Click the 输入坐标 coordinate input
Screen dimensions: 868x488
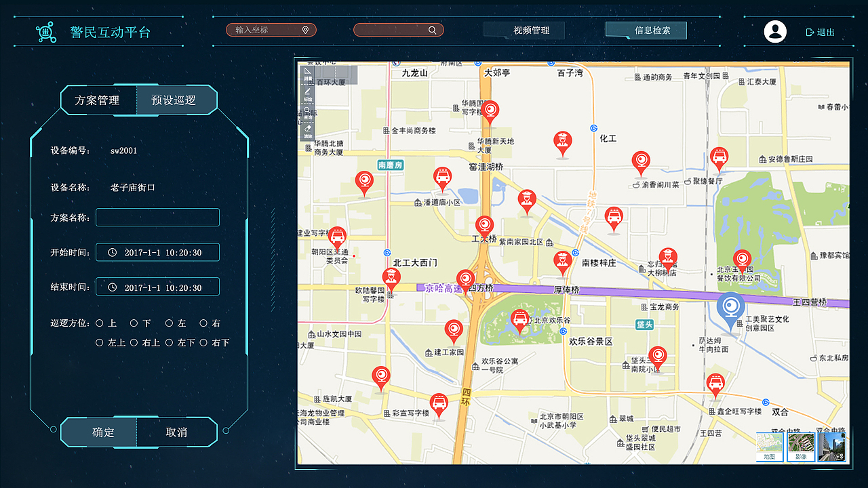tap(271, 30)
